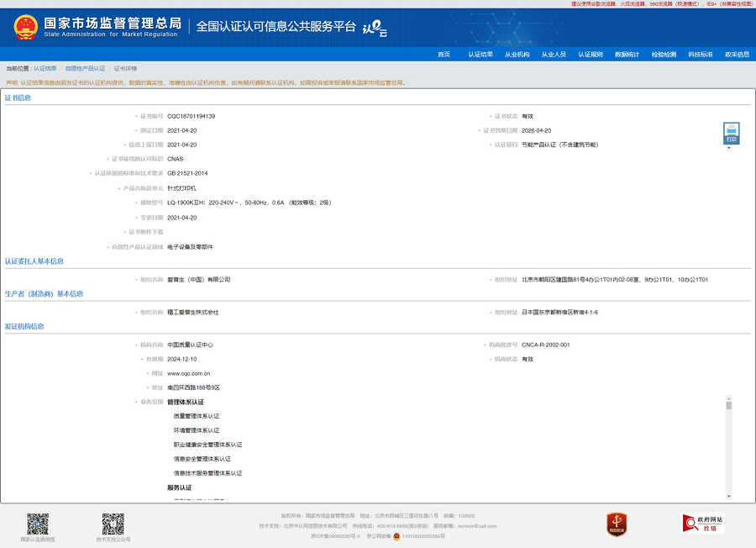Click the 京ICP备 record number link
The width and height of the screenshot is (756, 548).
[335, 535]
